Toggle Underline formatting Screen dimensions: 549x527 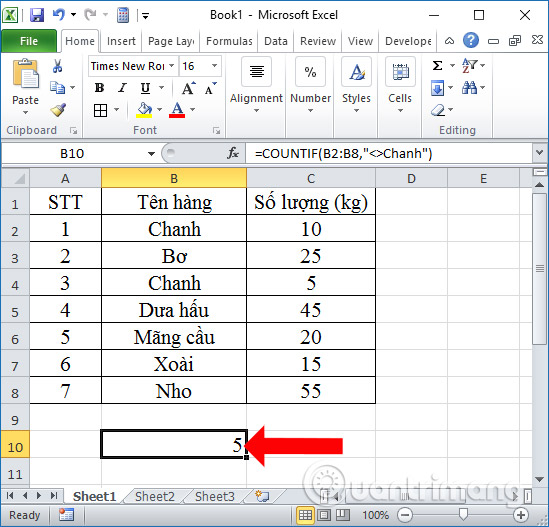click(145, 88)
